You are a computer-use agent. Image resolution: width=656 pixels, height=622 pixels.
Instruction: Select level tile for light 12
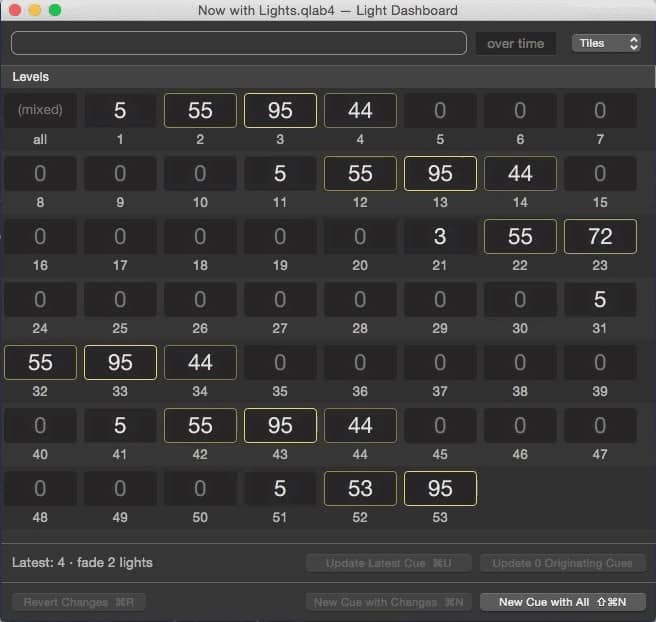click(x=360, y=174)
